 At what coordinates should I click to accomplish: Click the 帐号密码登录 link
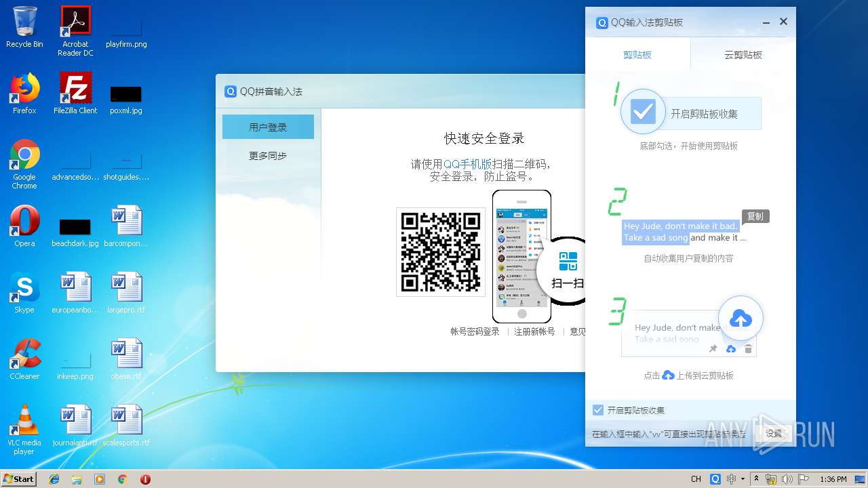tap(475, 331)
